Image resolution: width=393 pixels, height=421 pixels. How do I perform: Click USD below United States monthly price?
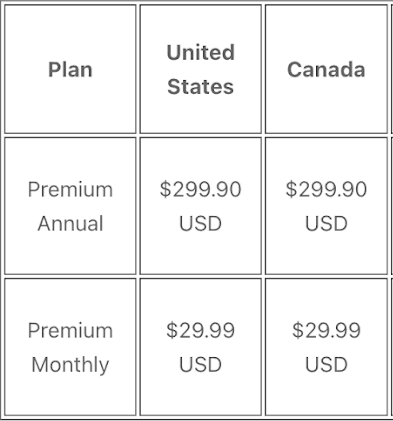pos(201,365)
